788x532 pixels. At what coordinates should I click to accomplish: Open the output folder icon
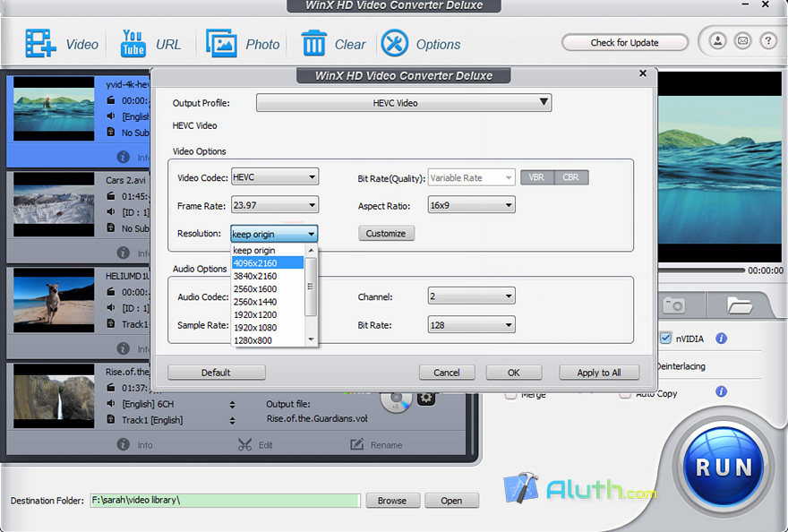click(x=740, y=305)
